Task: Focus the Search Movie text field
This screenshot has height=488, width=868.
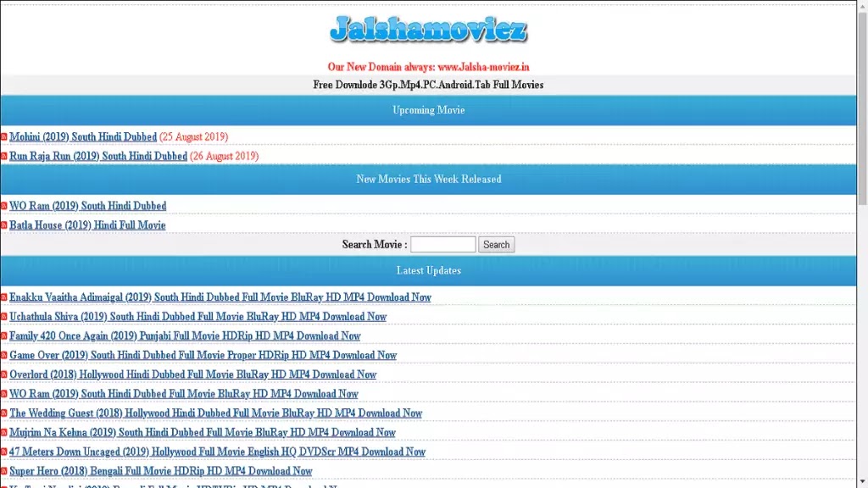Action: click(442, 245)
